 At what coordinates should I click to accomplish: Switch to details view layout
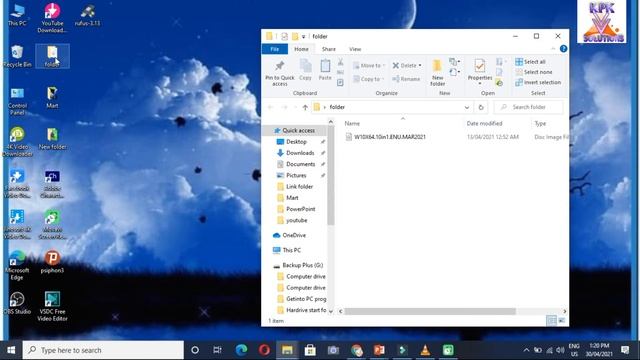[551, 321]
